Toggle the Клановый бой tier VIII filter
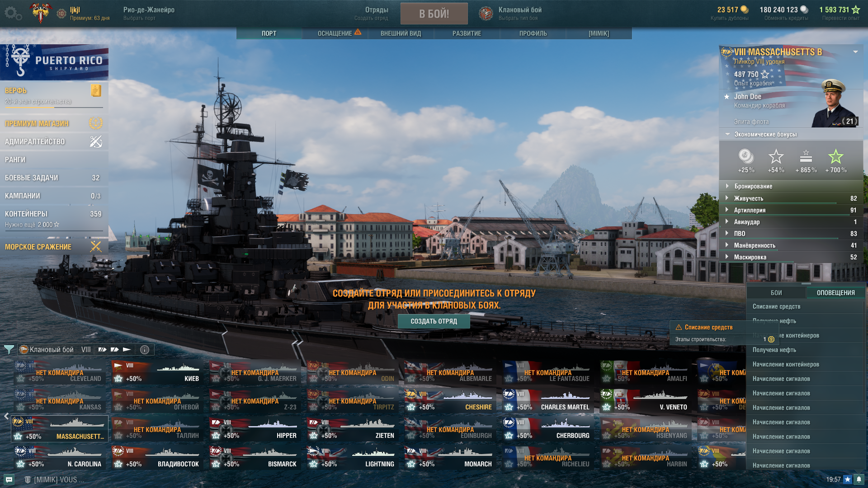 (x=56, y=349)
